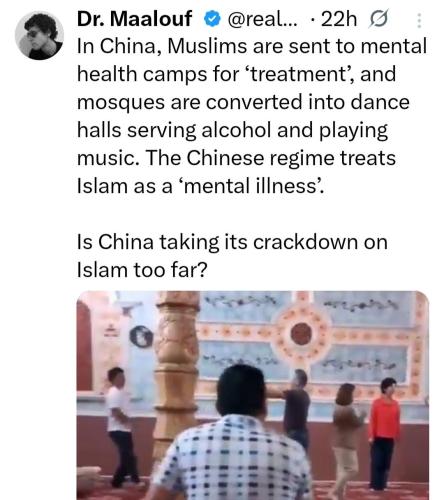Click the circular medallion on the wall
This screenshot has height=500, width=444.
pyautogui.click(x=301, y=334)
